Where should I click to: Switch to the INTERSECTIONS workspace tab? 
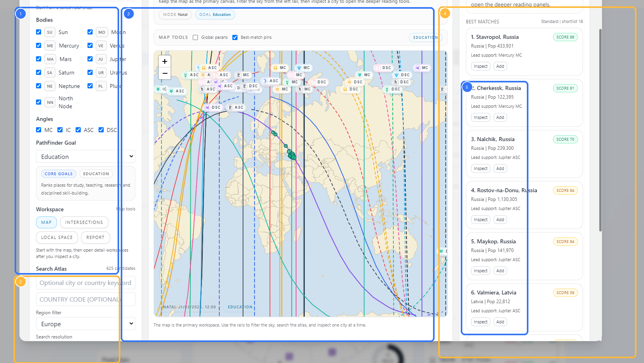pyautogui.click(x=84, y=222)
